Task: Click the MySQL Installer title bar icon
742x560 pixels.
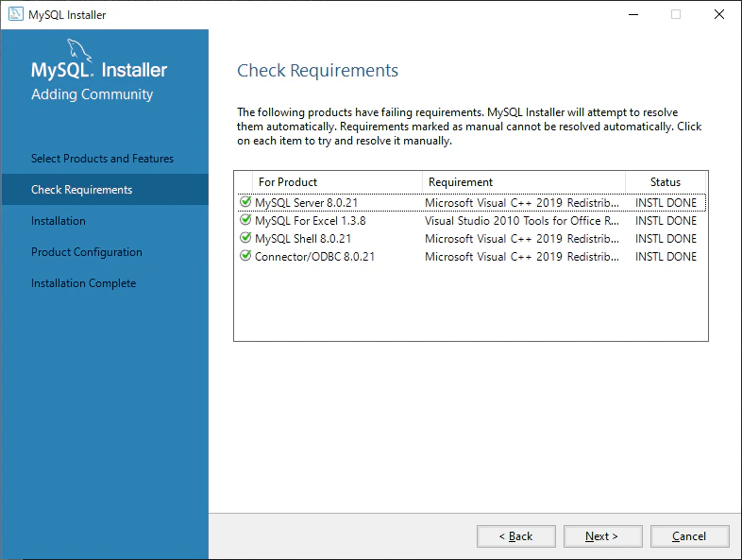Action: 16,14
